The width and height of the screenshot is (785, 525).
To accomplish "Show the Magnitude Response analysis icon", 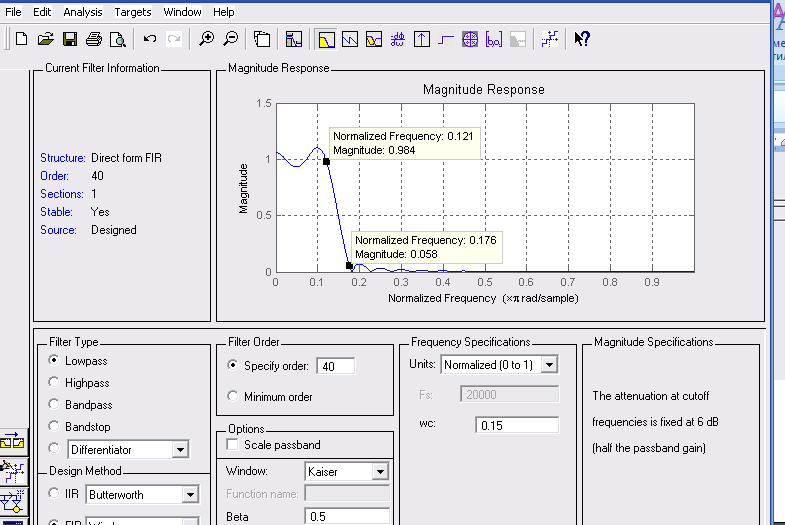I will click(327, 39).
